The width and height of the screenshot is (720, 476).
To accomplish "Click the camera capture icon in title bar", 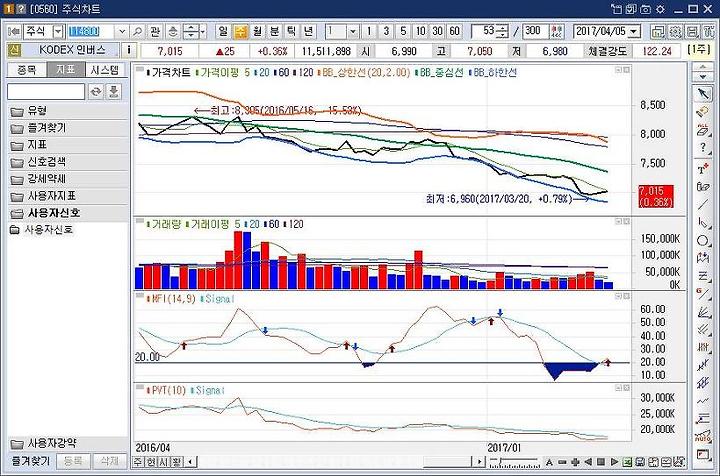I will (646, 9).
